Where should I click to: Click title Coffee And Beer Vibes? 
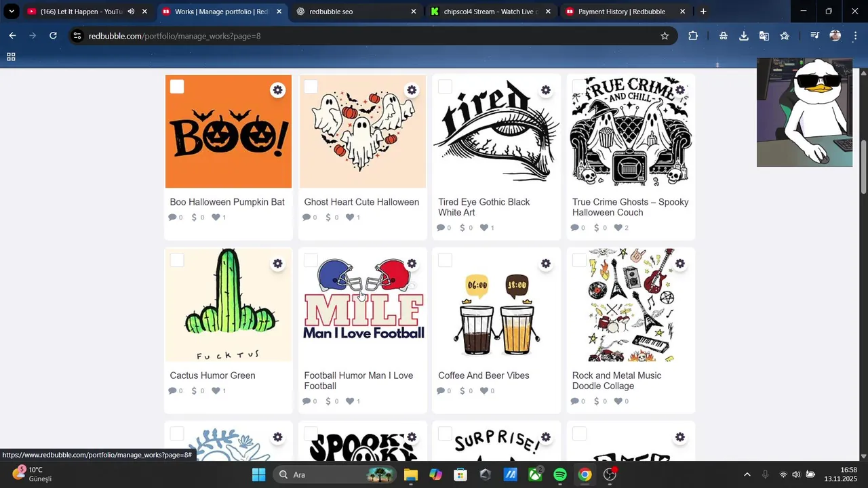click(x=484, y=375)
